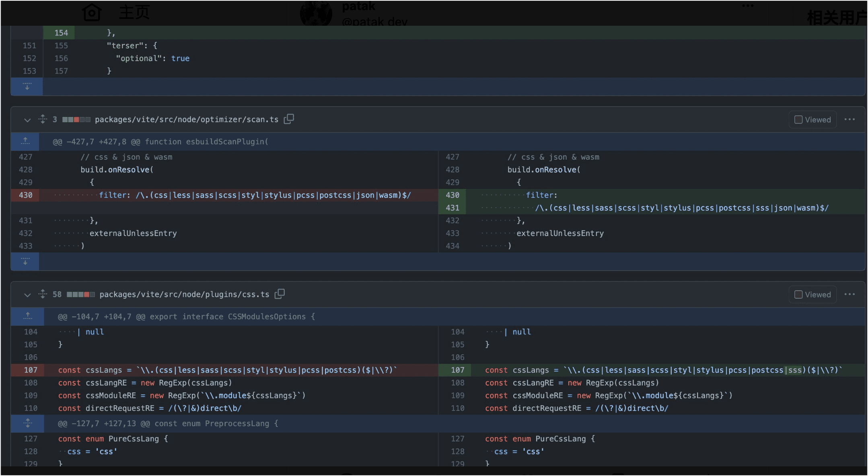868x476 pixels.
Task: Collapse the css.ts file diff
Action: tap(27, 295)
